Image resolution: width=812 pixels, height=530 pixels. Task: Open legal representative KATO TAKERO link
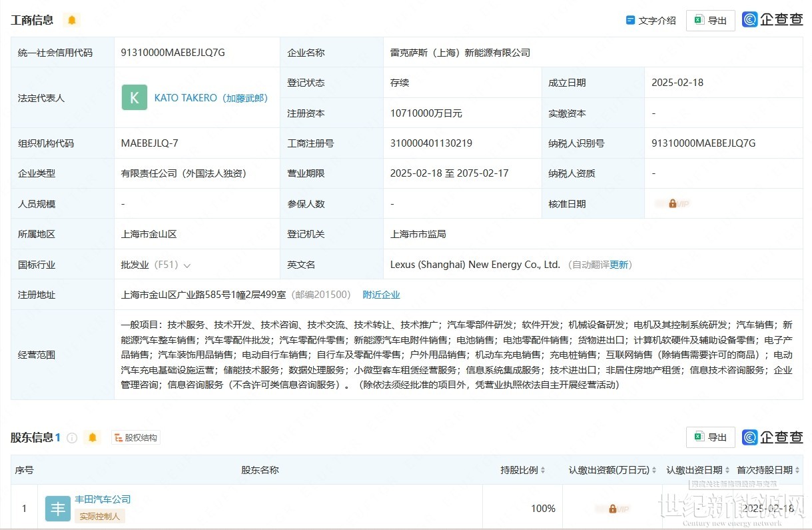click(211, 97)
